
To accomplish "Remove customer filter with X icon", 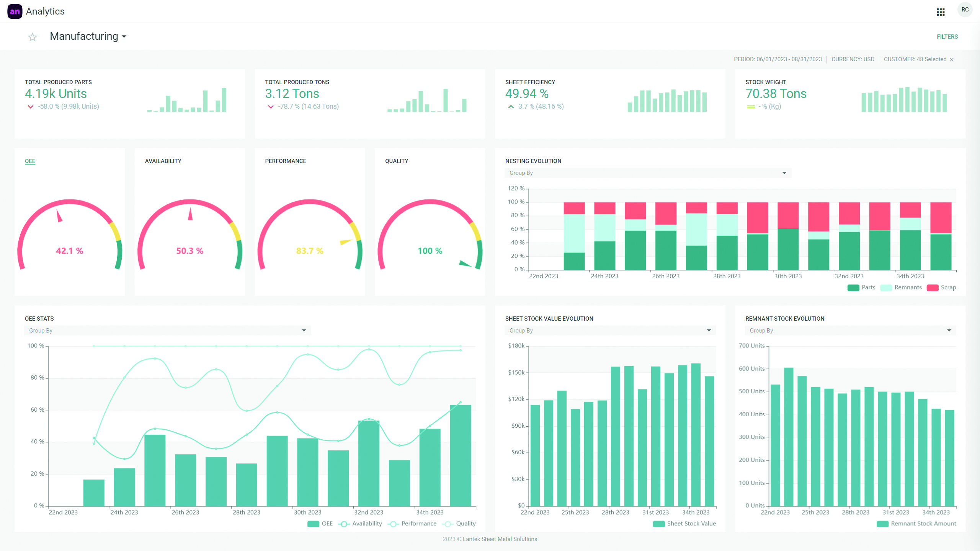I will pos(952,60).
